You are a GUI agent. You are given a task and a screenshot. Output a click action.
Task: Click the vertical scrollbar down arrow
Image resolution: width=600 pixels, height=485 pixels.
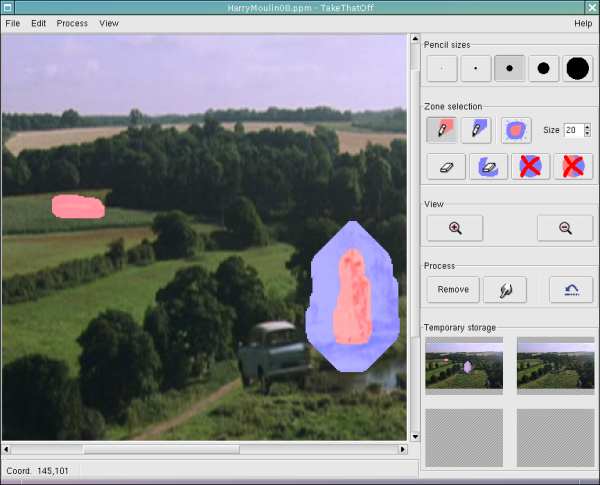415,436
